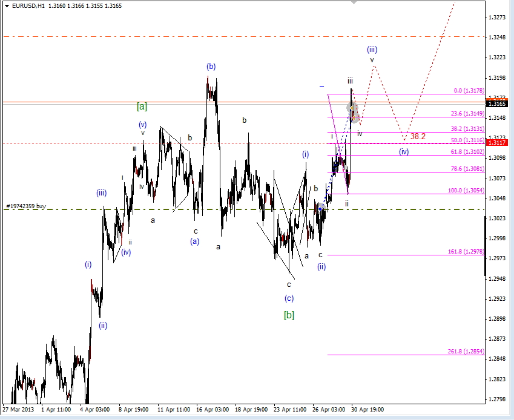Click the 1.2948 price axis label
Screen dimensions: 514x420
coord(497,278)
